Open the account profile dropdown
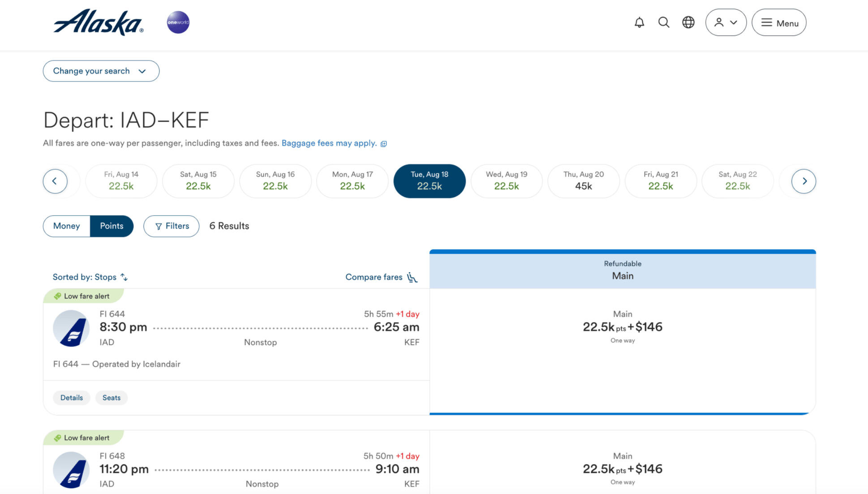 pos(726,22)
